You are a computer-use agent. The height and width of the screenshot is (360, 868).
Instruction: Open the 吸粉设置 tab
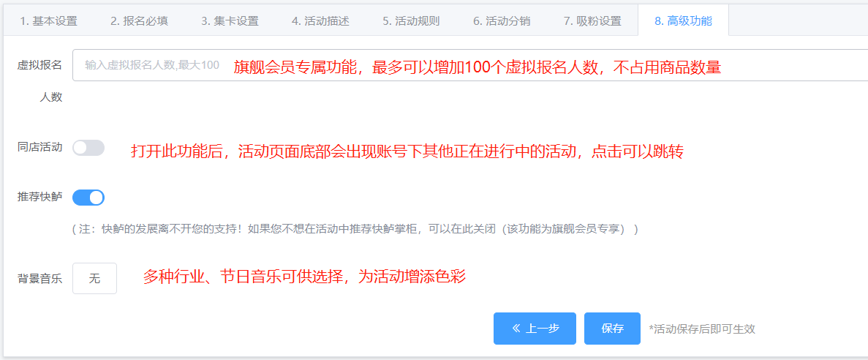coord(592,20)
